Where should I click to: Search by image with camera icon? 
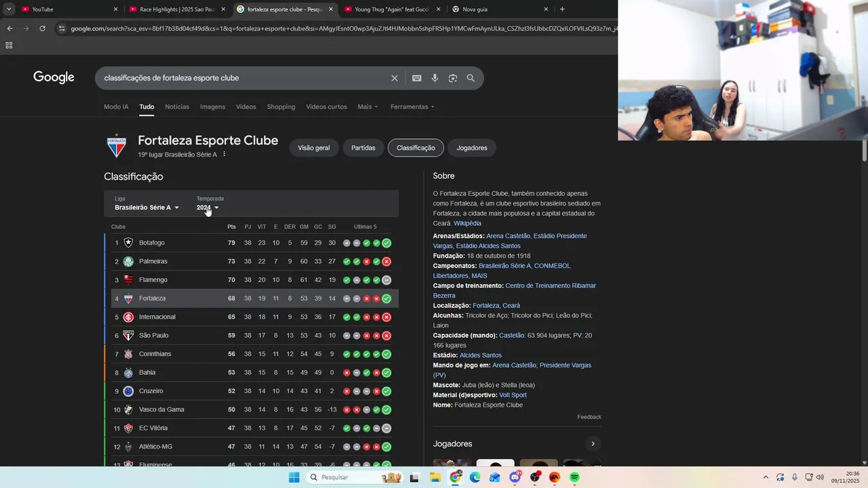(x=453, y=78)
